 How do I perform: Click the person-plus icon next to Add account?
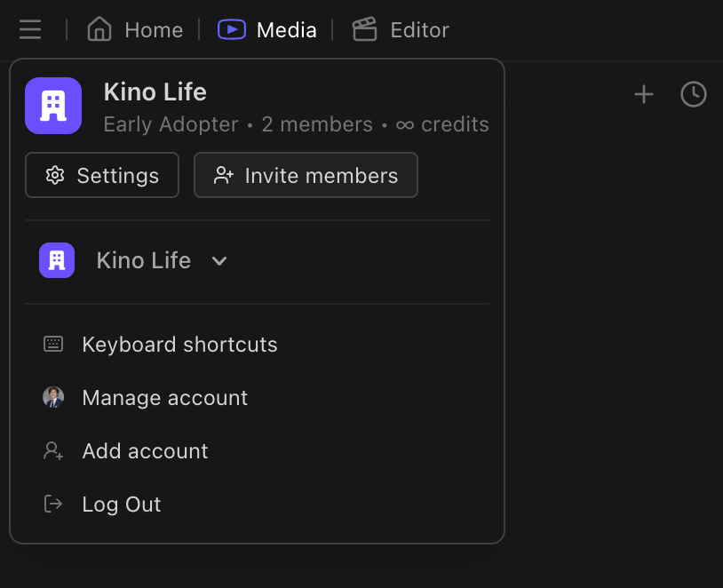52,450
